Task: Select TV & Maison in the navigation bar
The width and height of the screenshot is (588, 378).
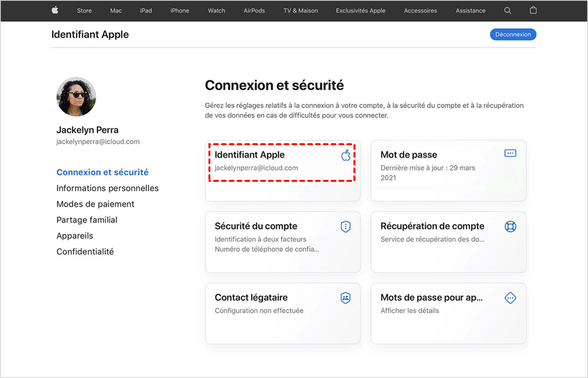Action: click(x=301, y=11)
